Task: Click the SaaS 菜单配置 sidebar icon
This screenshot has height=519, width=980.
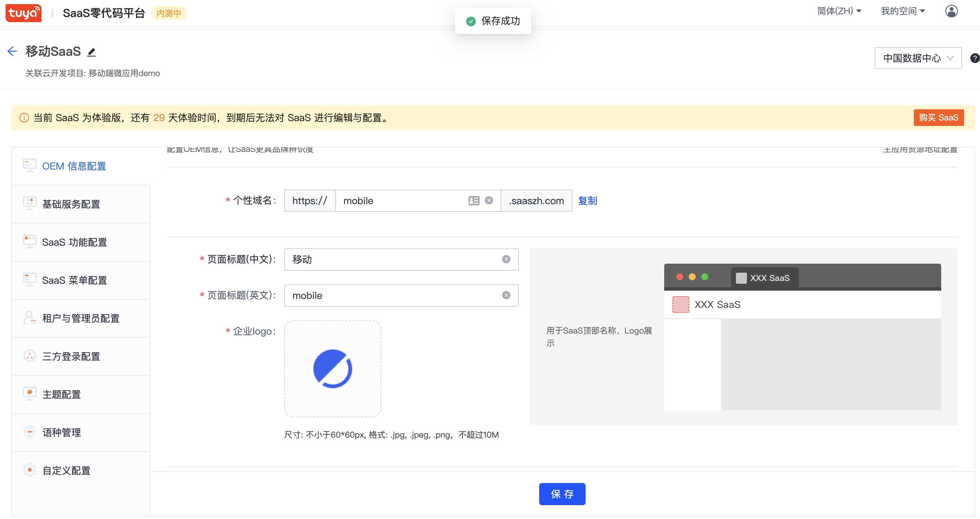Action: [x=30, y=280]
